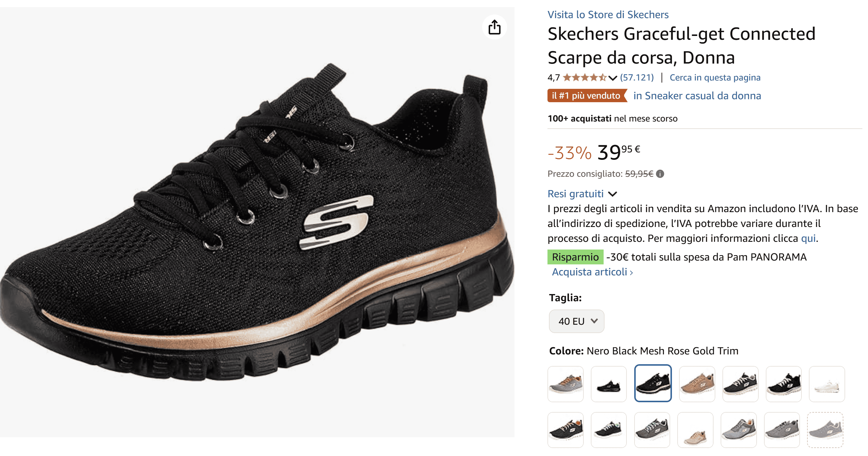The height and width of the screenshot is (456, 868).
Task: Select the small all-black shoe swatch
Action: pyautogui.click(x=608, y=384)
